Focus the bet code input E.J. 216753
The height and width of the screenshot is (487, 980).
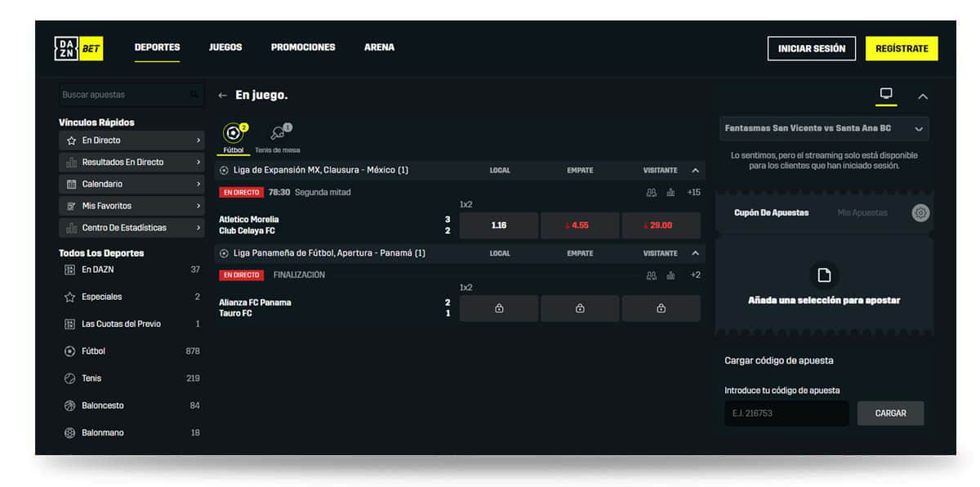(x=786, y=413)
